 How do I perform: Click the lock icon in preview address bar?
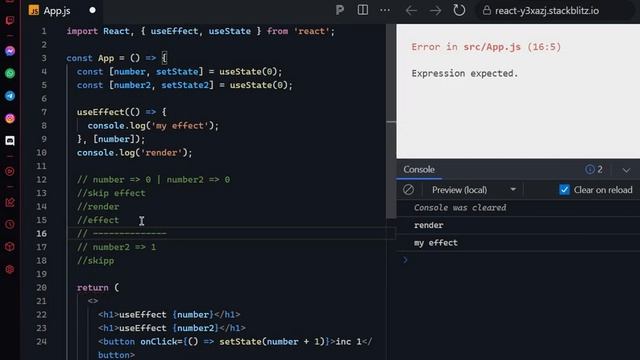pos(487,10)
